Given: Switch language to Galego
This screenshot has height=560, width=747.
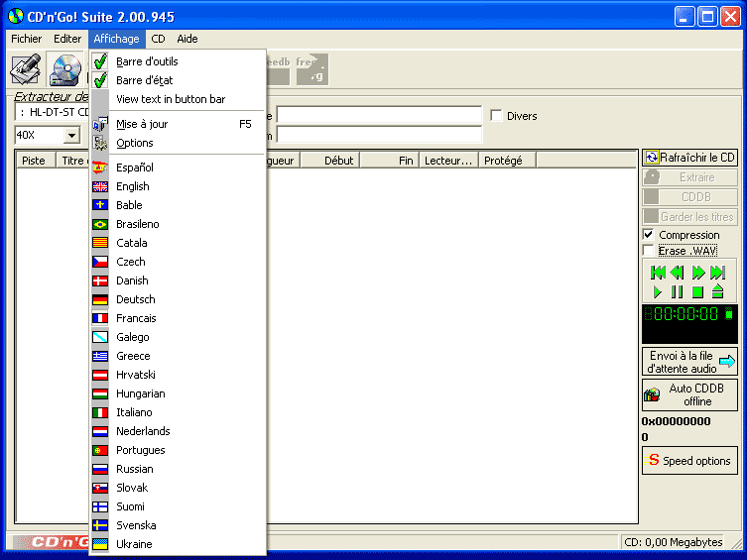Looking at the screenshot, I should click(x=178, y=337).
